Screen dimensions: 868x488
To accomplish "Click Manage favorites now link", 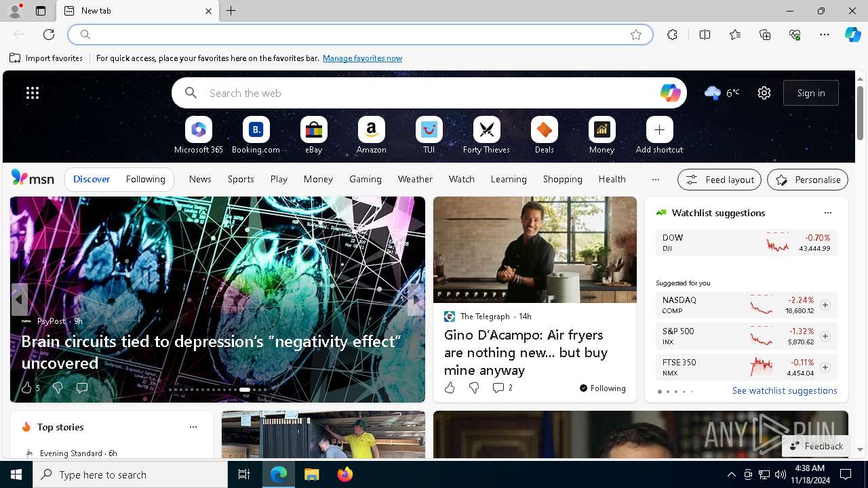I will click(x=362, y=58).
